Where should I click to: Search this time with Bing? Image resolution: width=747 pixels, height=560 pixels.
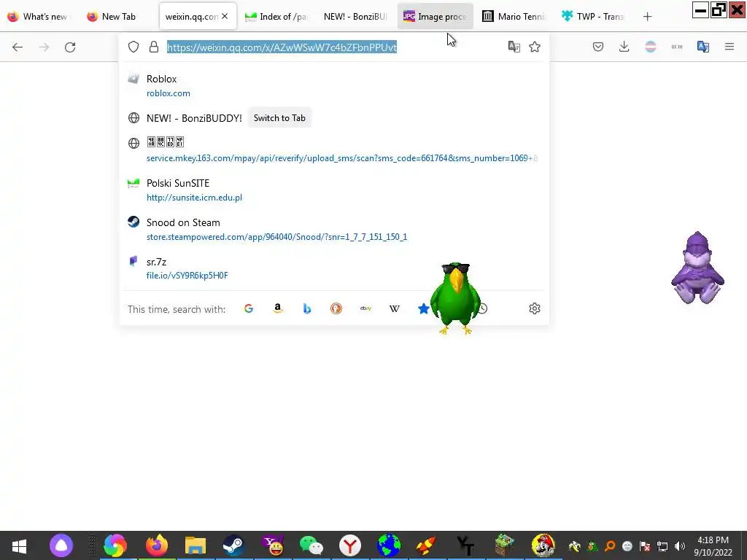pyautogui.click(x=307, y=308)
